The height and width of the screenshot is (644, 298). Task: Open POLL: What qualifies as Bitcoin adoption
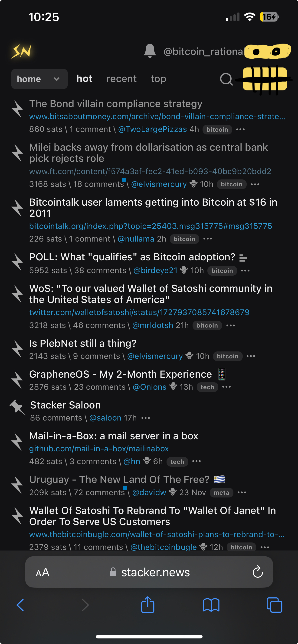(x=132, y=257)
